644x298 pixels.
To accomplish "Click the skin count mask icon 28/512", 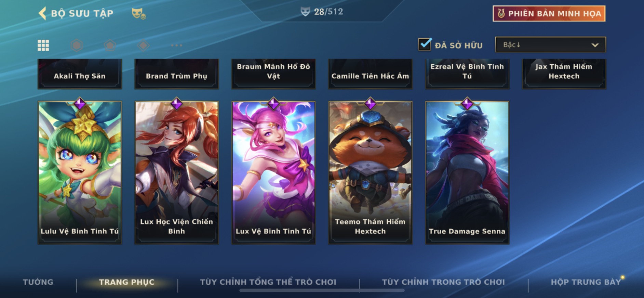I will pos(305,12).
